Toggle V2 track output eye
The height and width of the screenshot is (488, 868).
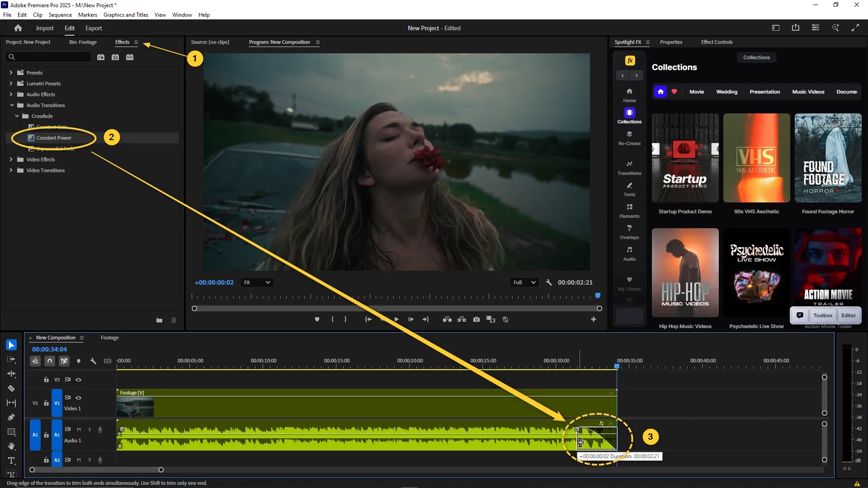tap(79, 380)
